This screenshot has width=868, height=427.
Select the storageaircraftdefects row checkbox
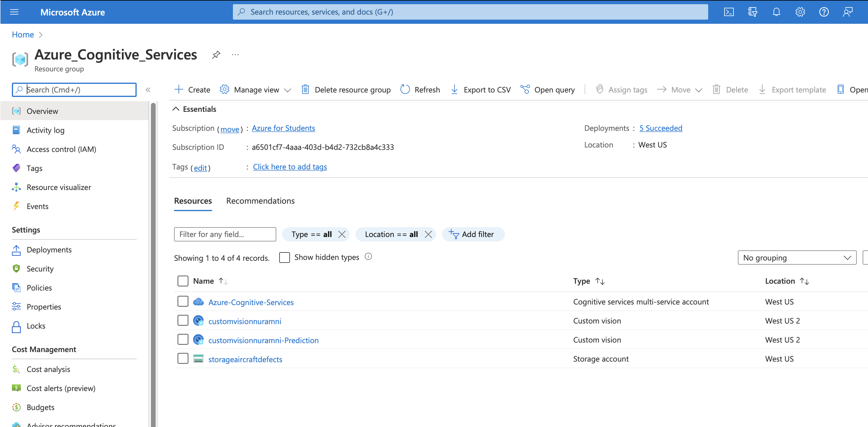point(183,359)
